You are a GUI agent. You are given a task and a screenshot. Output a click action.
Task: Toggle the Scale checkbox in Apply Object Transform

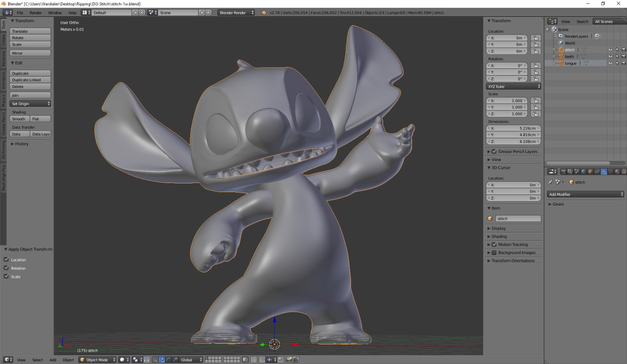click(6, 276)
